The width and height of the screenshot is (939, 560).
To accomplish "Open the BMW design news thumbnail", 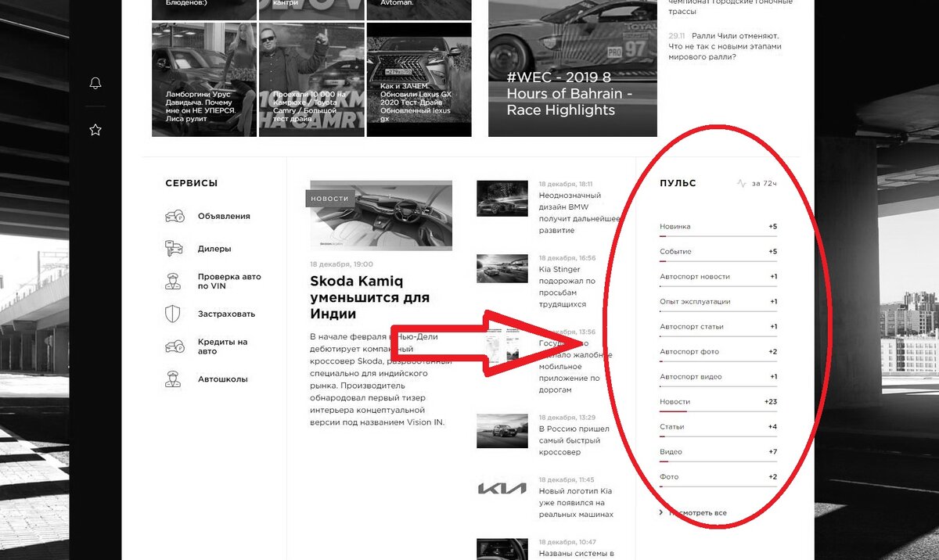I will click(x=502, y=199).
